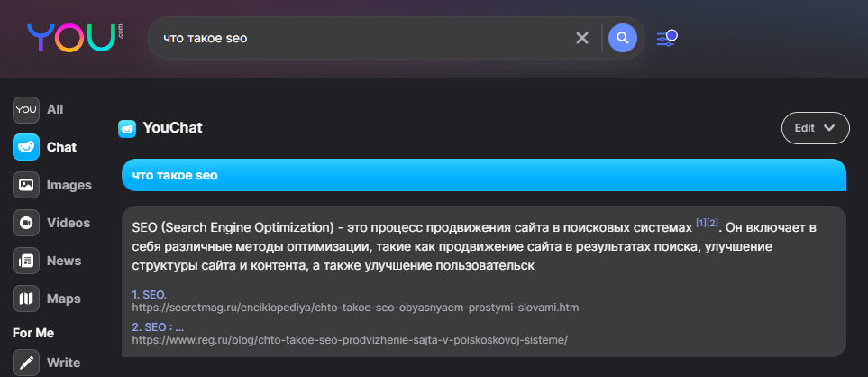Screen dimensions: 868x377
Task: Open the search settings sliders icon
Action: click(x=666, y=38)
